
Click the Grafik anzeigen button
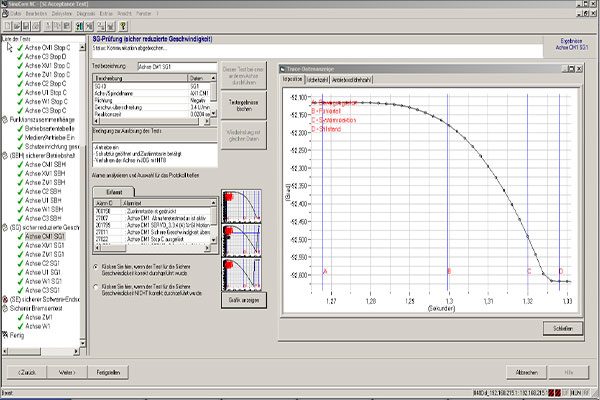[x=244, y=300]
